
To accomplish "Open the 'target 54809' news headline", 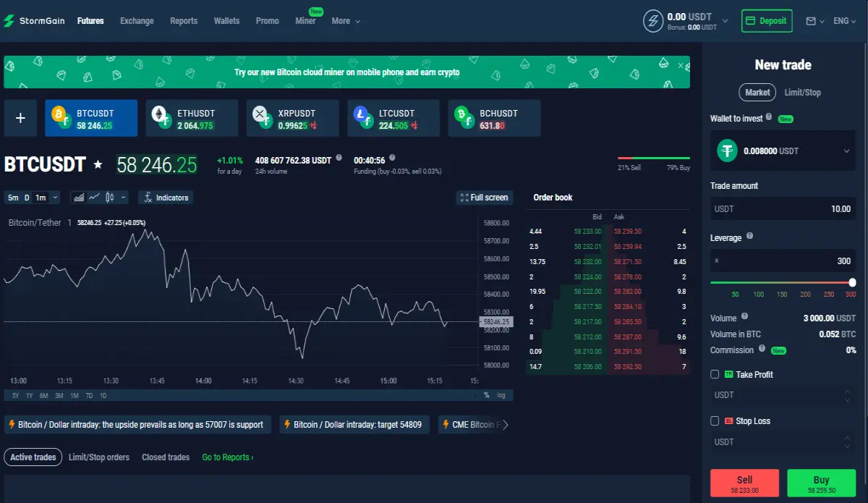I will click(356, 425).
